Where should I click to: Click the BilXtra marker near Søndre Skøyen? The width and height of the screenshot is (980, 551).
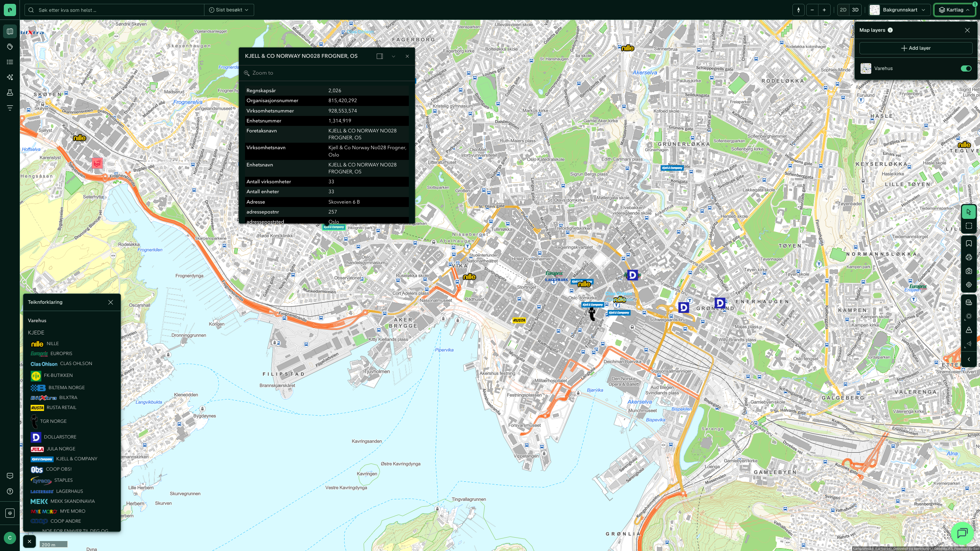click(32, 33)
